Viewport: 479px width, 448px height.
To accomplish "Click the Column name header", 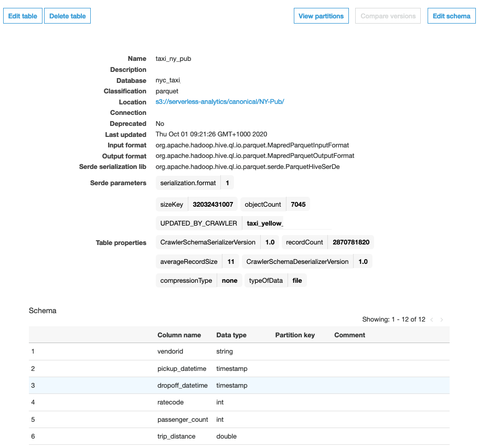I will pos(179,335).
